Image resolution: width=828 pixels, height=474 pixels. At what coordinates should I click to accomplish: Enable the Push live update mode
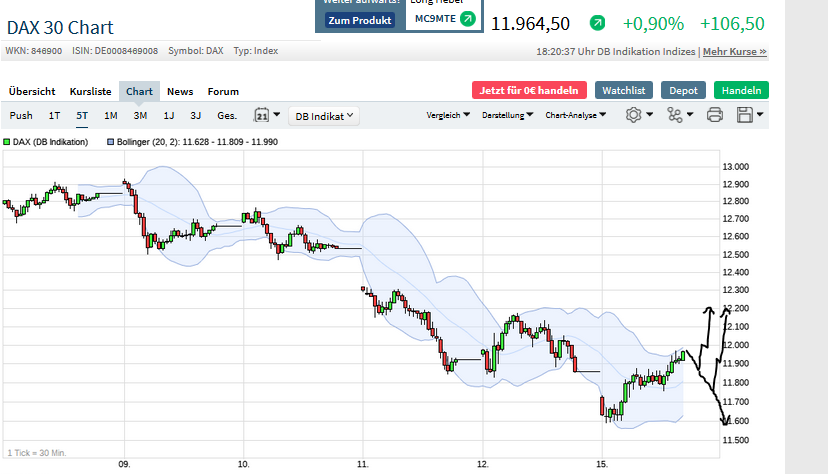[21, 115]
